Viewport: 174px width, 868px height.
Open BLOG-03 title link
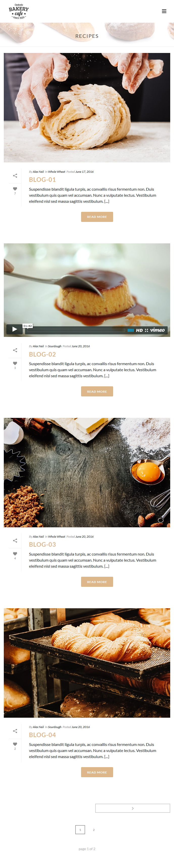point(42,544)
